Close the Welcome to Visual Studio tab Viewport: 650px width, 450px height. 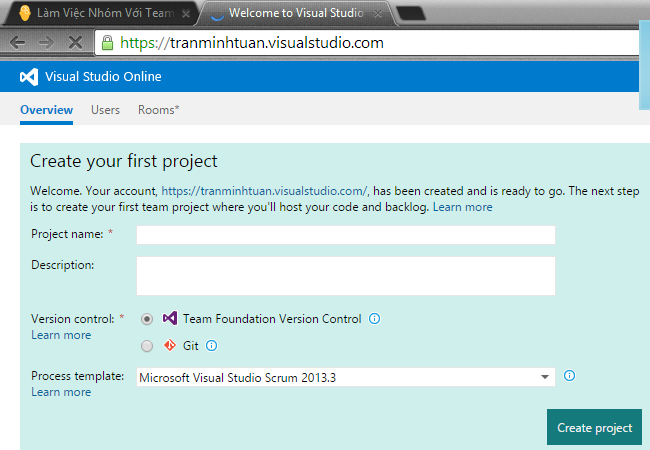378,14
